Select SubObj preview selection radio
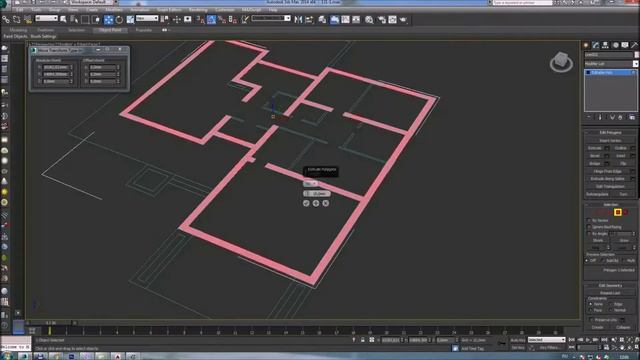Screen dimensions: 640x360 point(603,260)
